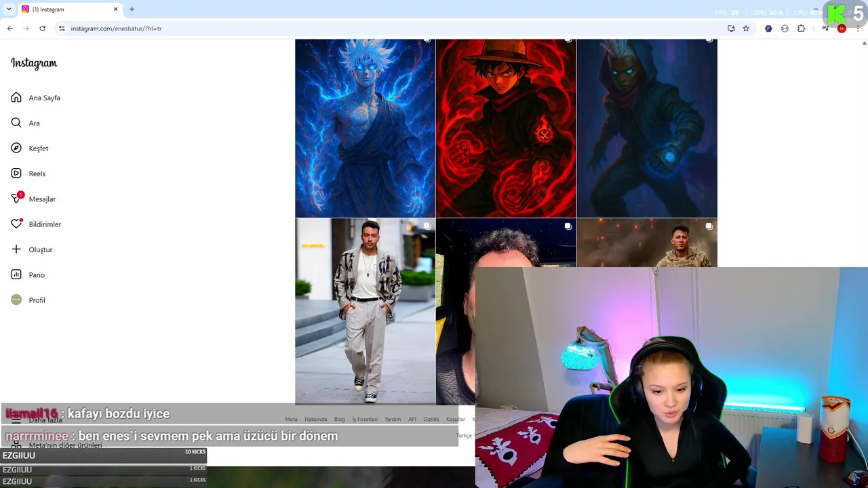Click the browser forward arrow
This screenshot has height=488, width=868.
coord(26,28)
